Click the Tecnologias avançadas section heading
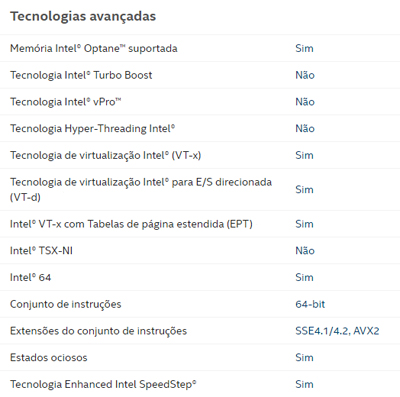The image size is (400, 397). tap(83, 16)
